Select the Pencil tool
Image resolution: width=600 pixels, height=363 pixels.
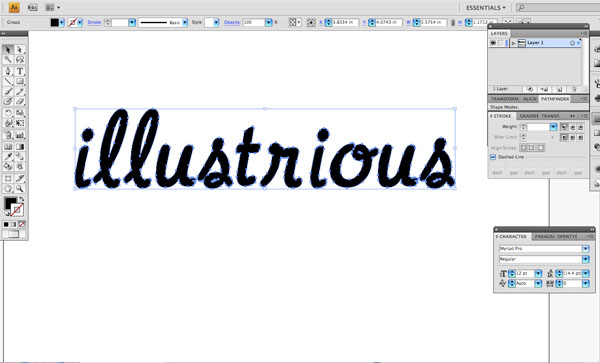20,91
